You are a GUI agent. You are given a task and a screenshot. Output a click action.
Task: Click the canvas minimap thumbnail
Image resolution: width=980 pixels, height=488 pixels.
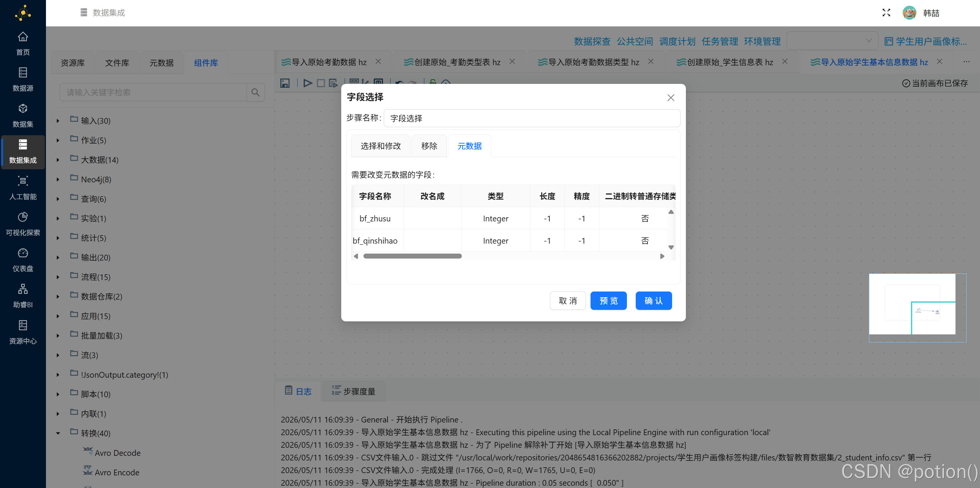click(x=918, y=308)
